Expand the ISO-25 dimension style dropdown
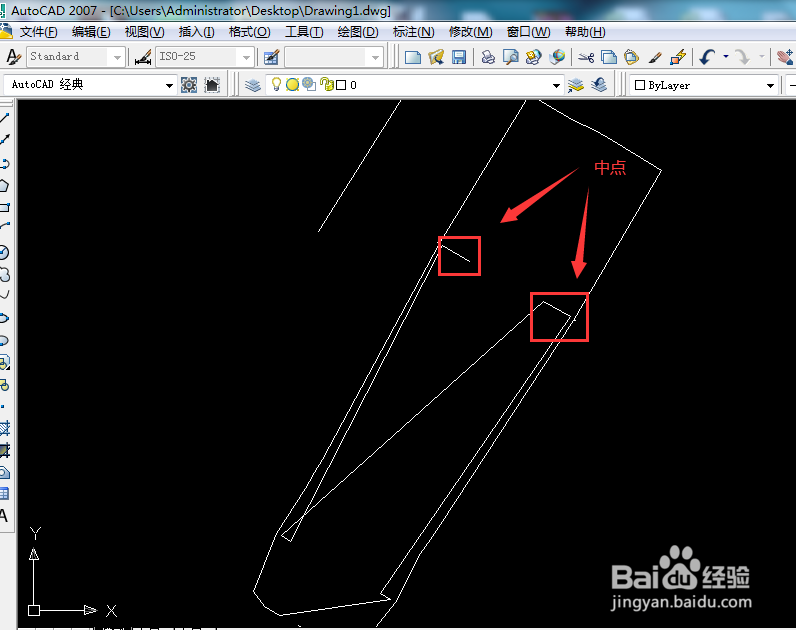Screen dimensions: 796x630 246,57
